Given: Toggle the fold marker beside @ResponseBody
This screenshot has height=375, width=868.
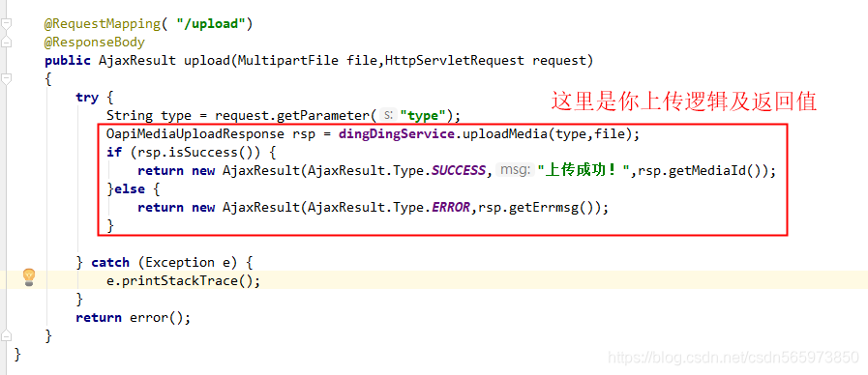Looking at the screenshot, I should coord(6,43).
